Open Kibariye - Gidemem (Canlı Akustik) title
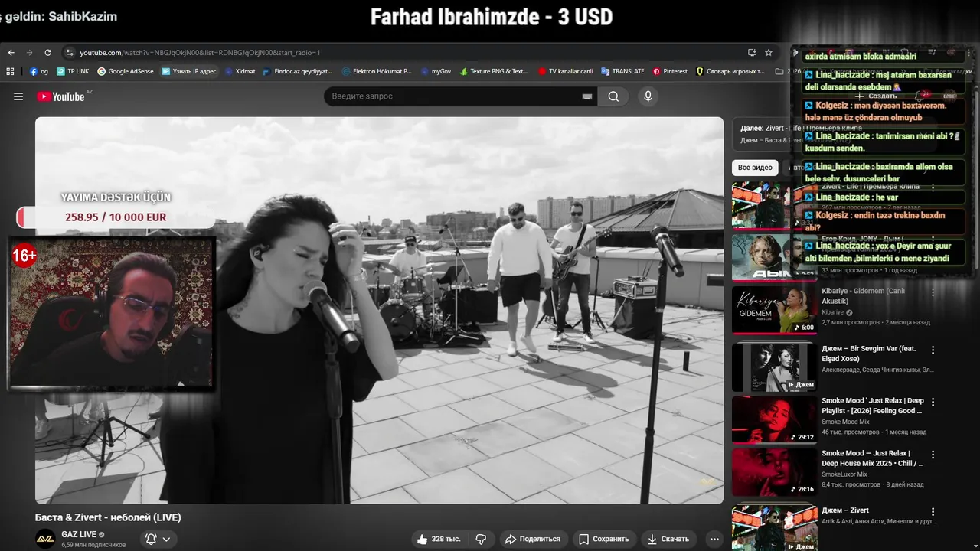Image resolution: width=980 pixels, height=551 pixels. 863,296
